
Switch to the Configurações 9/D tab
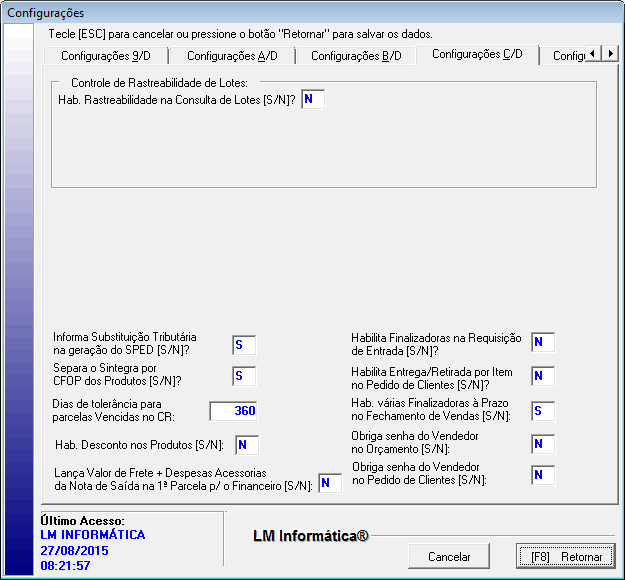106,56
